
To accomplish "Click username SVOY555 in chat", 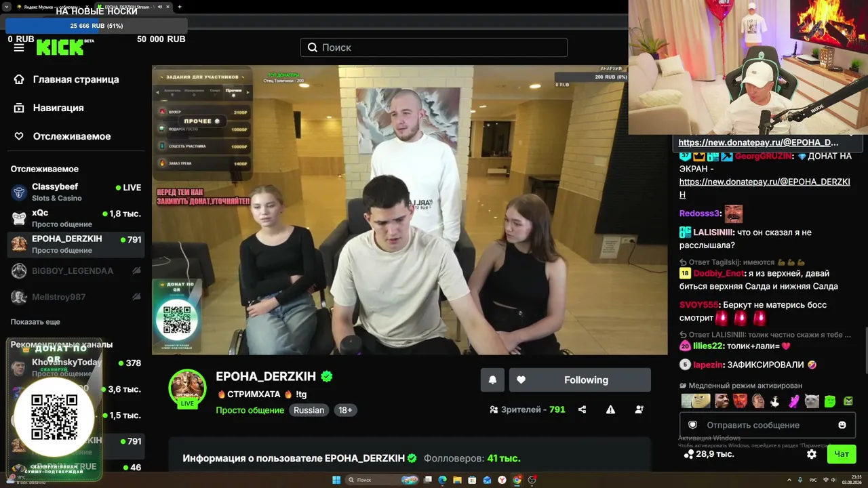I will (698, 305).
